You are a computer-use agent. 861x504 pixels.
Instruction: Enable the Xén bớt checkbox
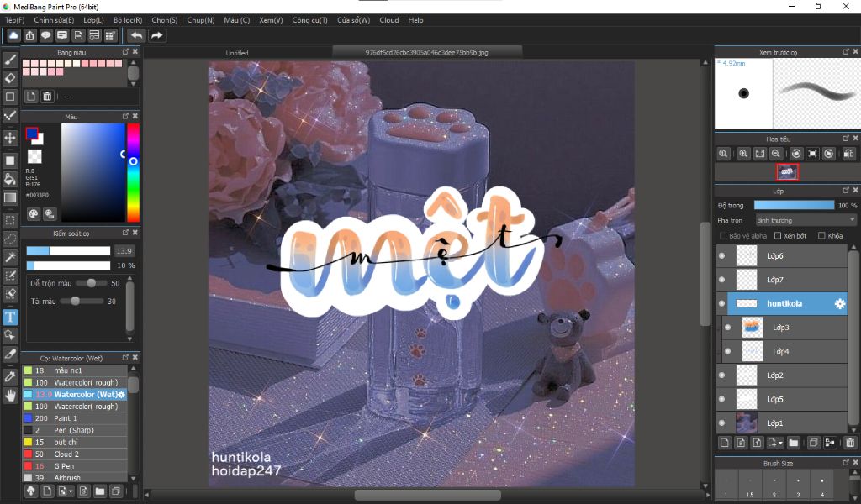[x=778, y=236]
